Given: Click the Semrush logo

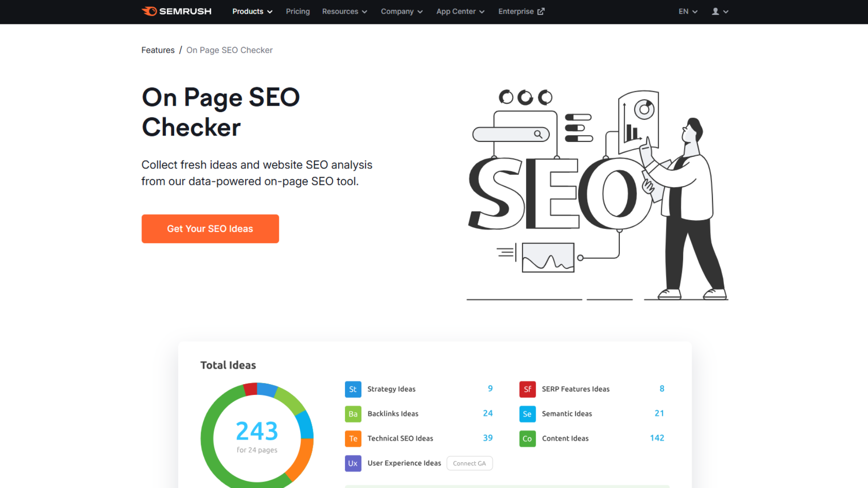Looking at the screenshot, I should click(x=176, y=11).
